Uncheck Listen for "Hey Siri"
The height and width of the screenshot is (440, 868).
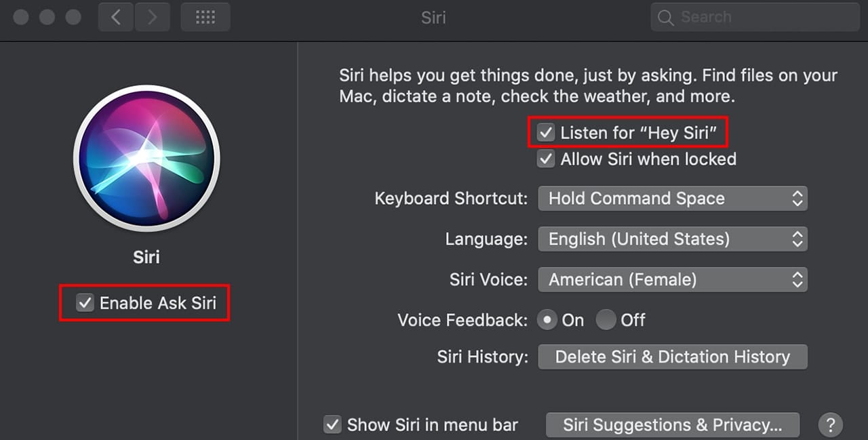click(x=545, y=133)
